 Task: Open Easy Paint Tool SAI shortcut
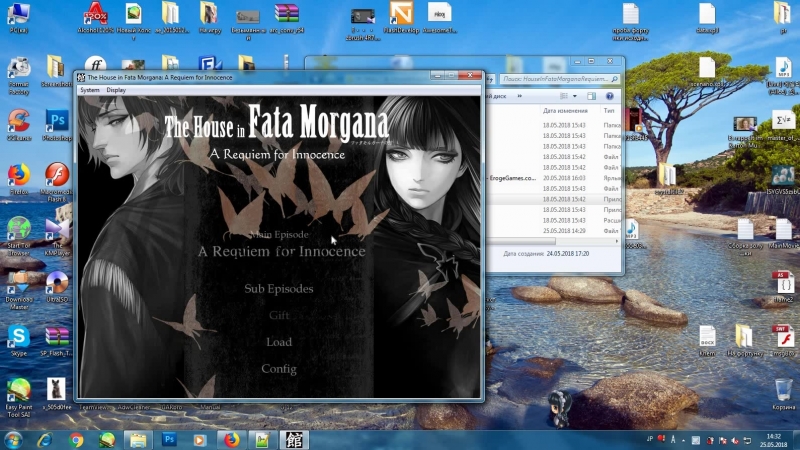pos(19,398)
